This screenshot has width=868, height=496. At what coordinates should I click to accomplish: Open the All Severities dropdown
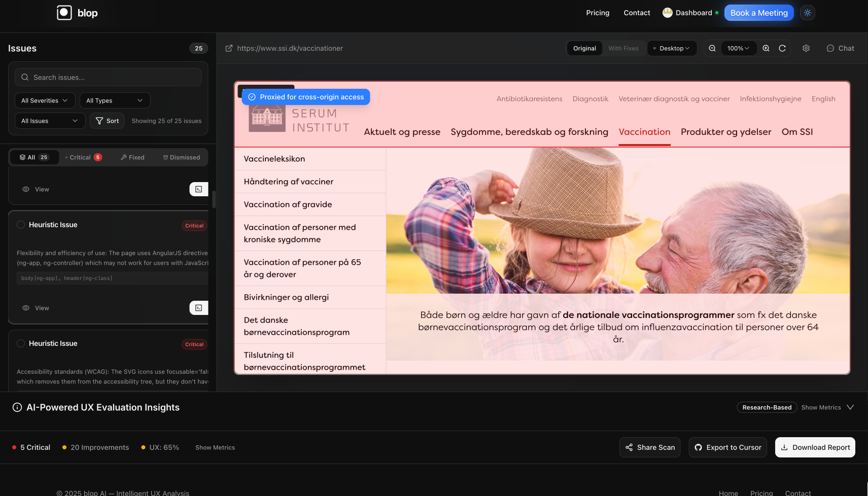(45, 100)
